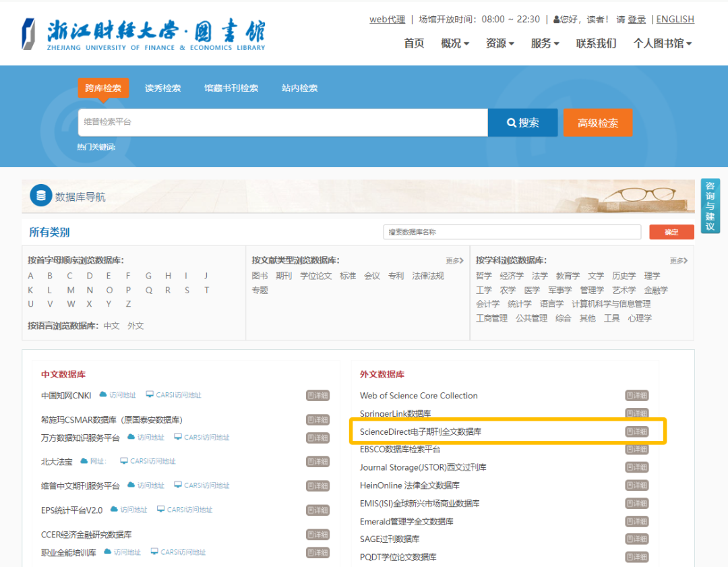Expand the 概况 navigation dropdown
The height and width of the screenshot is (567, 728).
click(x=455, y=44)
